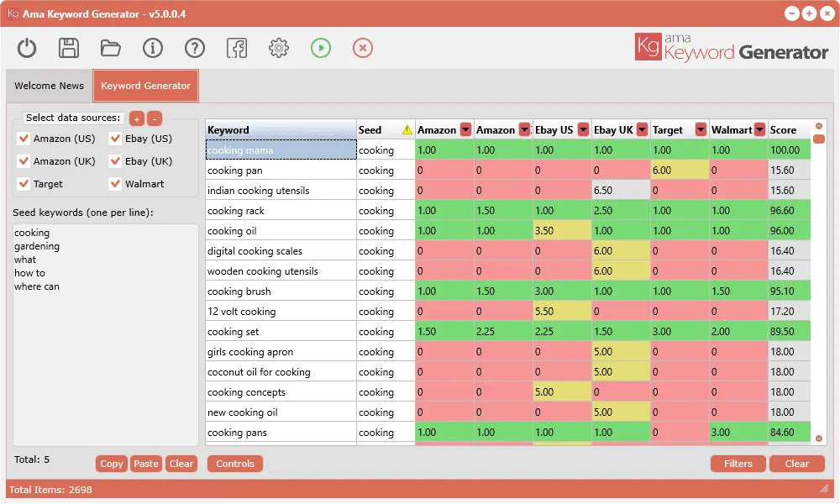The height and width of the screenshot is (504, 840).
Task: Click the yellow warning icon in Seed header
Action: click(407, 129)
